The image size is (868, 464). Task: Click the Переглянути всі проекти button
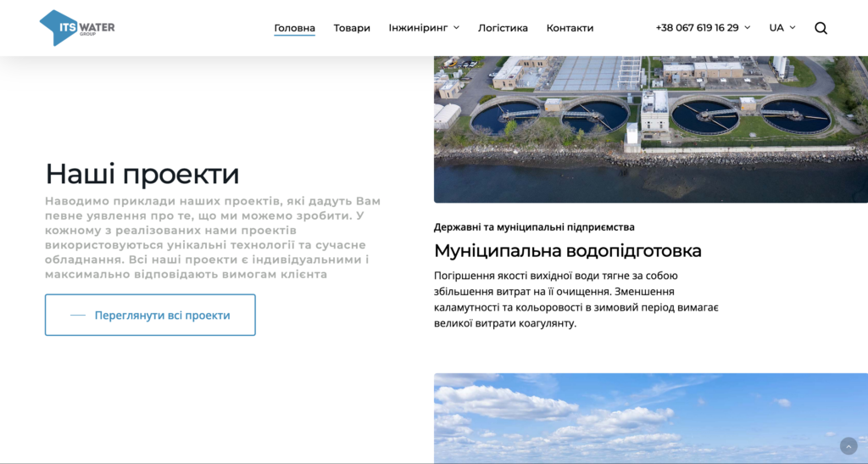pos(150,315)
